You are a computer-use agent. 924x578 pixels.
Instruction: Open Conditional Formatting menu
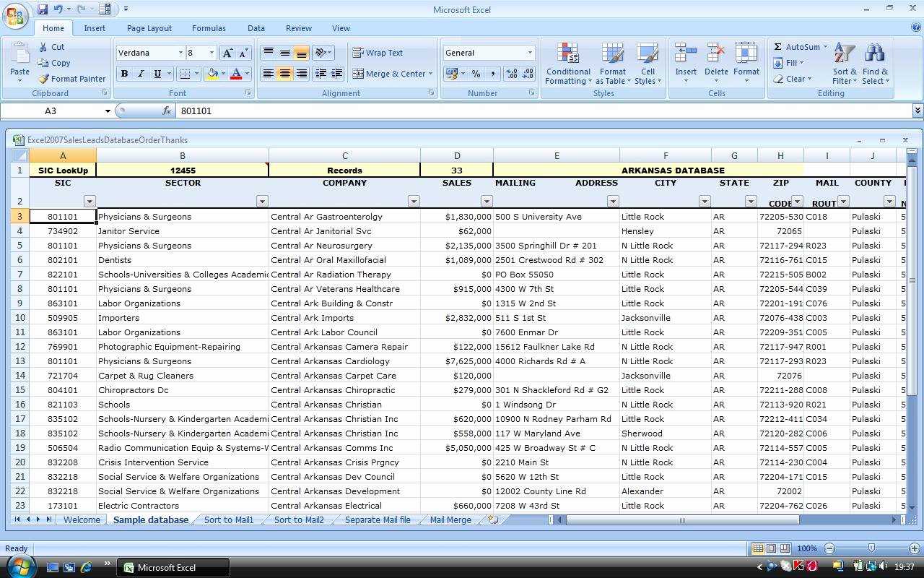point(568,64)
